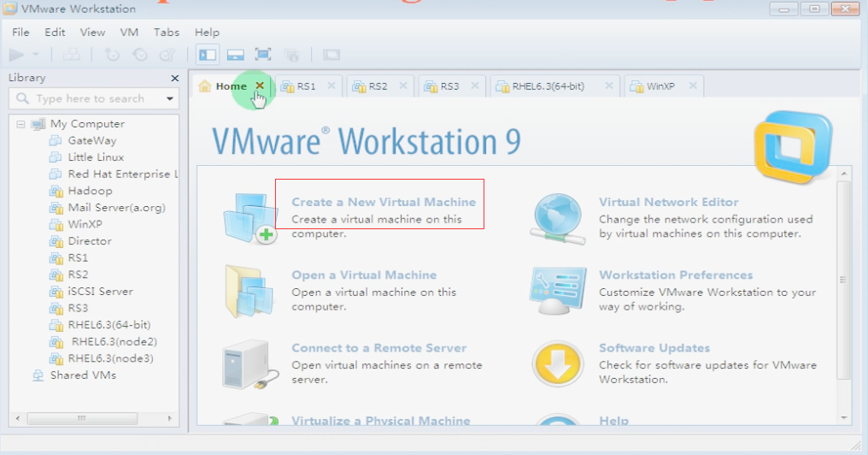Click the Library search field
Screen dimensions: 868x455
click(94, 98)
